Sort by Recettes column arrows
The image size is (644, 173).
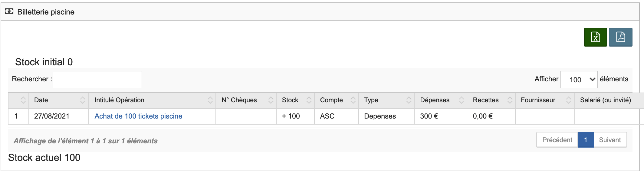coord(510,100)
